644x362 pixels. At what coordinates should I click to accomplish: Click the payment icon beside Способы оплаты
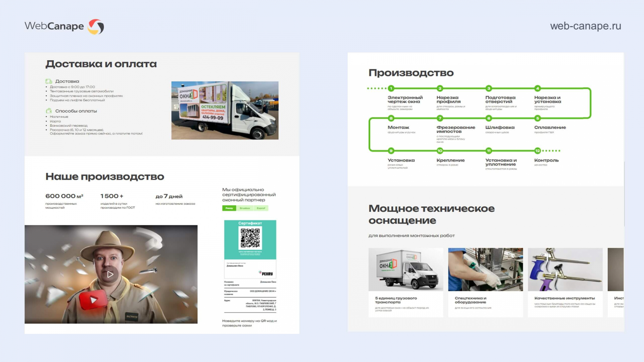(x=49, y=111)
